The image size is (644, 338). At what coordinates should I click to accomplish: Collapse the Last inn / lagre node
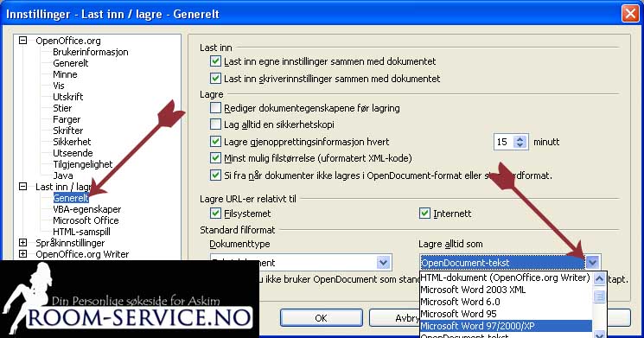point(23,187)
